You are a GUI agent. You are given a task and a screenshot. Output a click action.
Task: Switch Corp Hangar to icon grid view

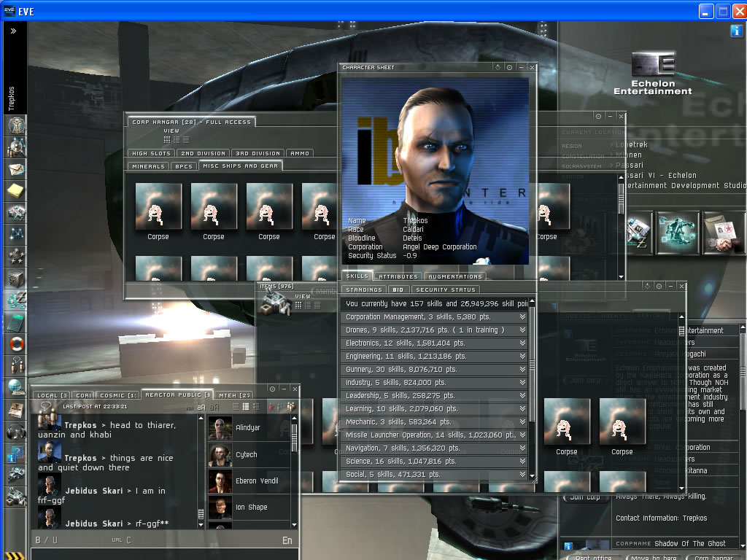pyautogui.click(x=167, y=139)
